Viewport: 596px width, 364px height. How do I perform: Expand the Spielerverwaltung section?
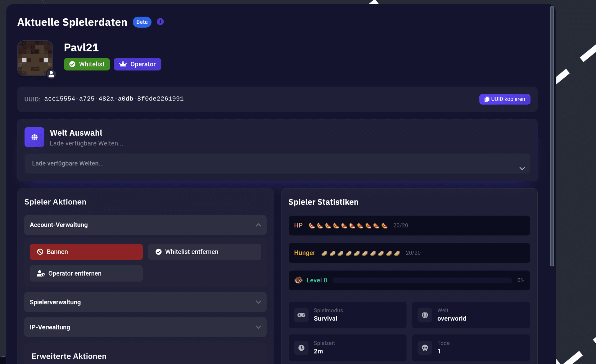click(x=145, y=302)
